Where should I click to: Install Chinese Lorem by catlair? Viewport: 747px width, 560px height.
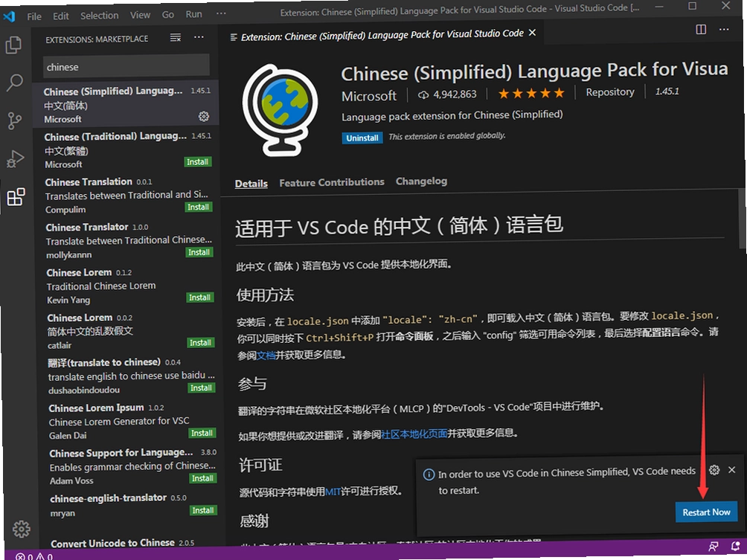[201, 342]
